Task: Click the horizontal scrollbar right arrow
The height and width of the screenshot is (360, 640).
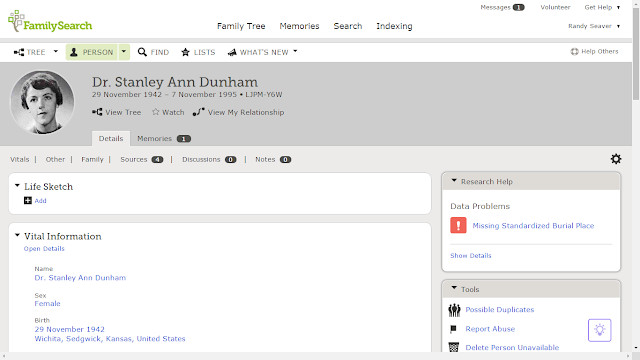Action: pos(629,356)
